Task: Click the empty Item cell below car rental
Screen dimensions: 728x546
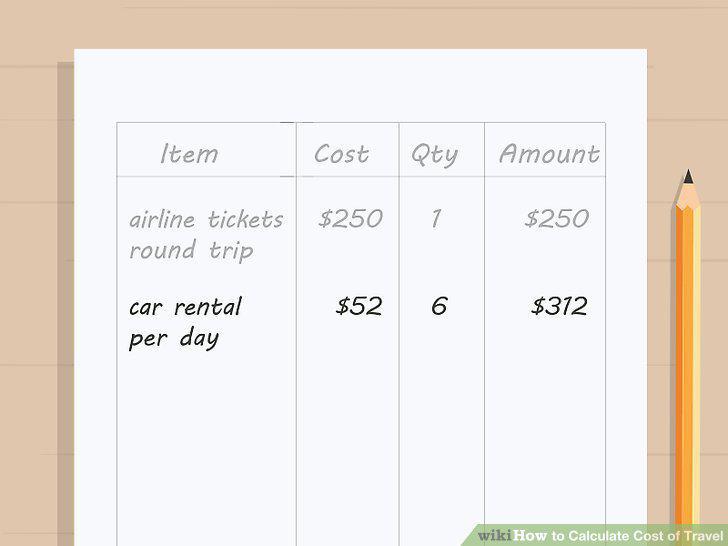Action: point(206,446)
